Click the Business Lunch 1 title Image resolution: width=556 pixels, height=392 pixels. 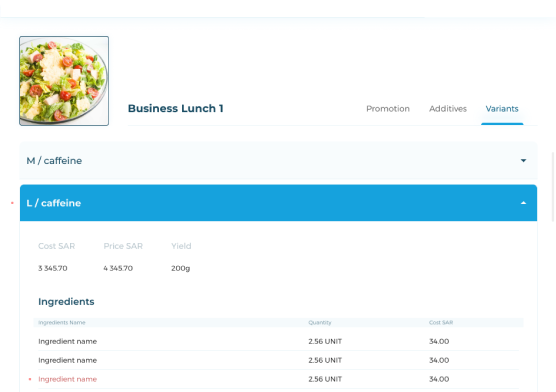click(x=176, y=108)
